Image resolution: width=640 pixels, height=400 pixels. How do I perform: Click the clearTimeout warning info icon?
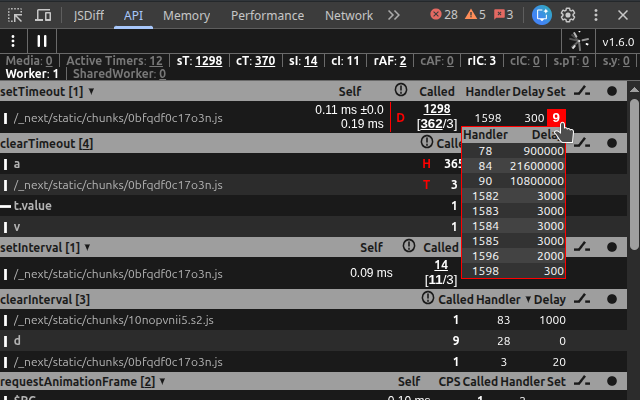point(427,142)
